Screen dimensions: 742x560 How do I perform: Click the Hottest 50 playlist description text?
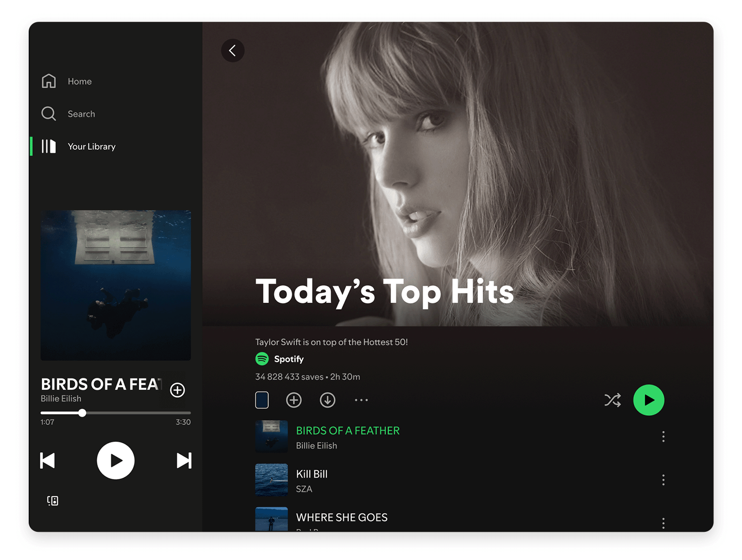click(331, 342)
